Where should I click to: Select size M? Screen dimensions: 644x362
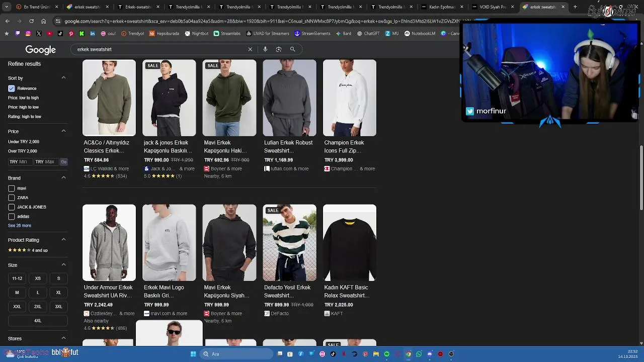(17, 293)
